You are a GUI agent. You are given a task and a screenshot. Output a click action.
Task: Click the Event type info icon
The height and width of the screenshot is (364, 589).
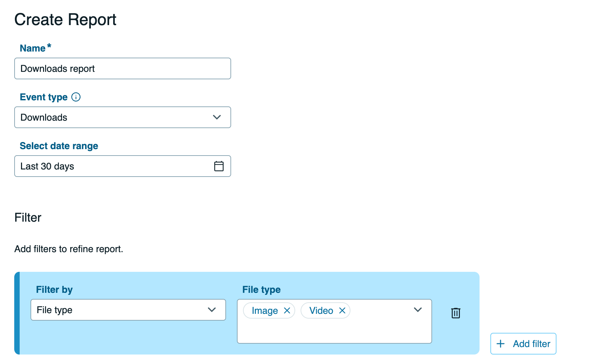coord(77,97)
